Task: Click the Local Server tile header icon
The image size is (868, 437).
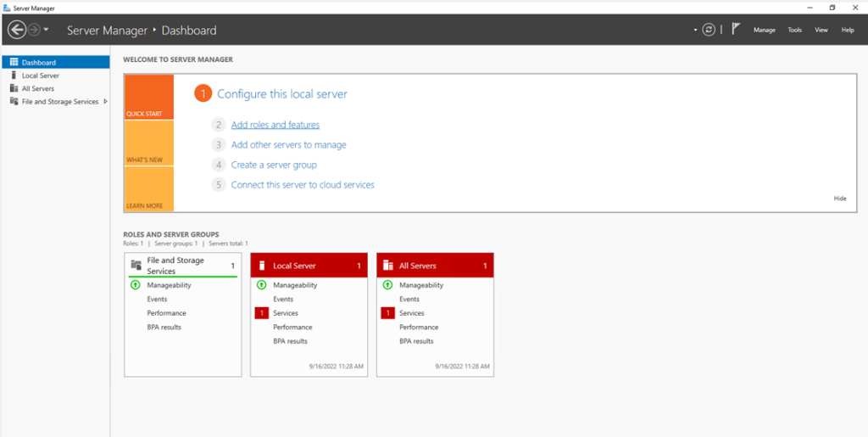Action: pos(263,266)
